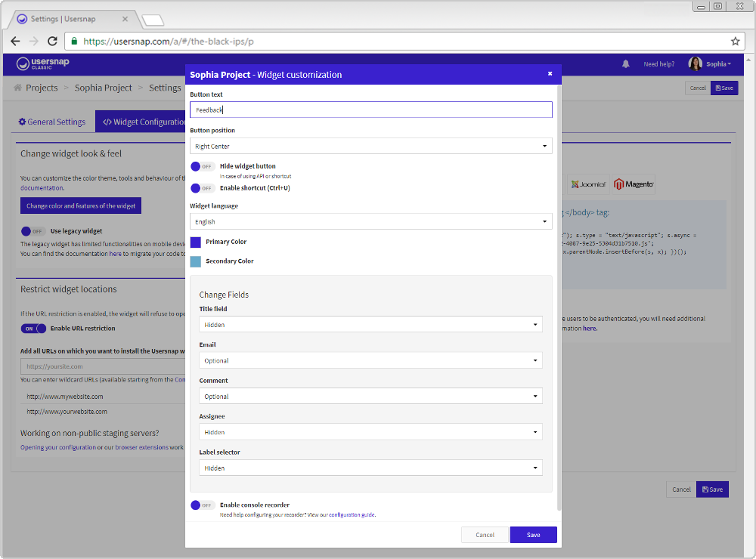Open a new browser tab
Image resolution: width=756 pixels, height=559 pixels.
tap(153, 20)
